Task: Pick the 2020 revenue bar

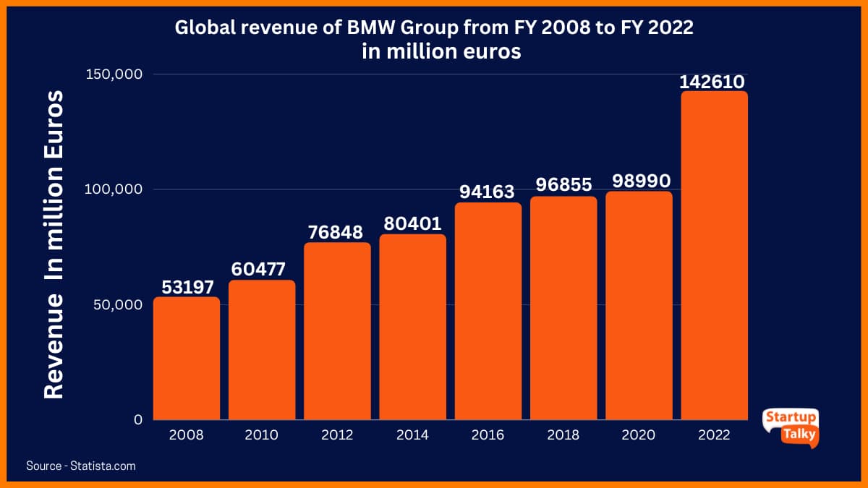Action: coord(639,305)
